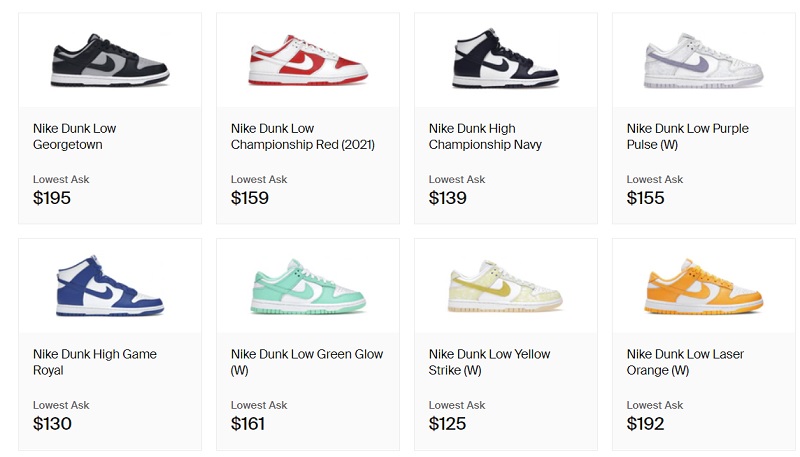This screenshot has width=800, height=457.
Task: Click the Nike Dunk Low Green Glow title
Action: click(x=307, y=362)
